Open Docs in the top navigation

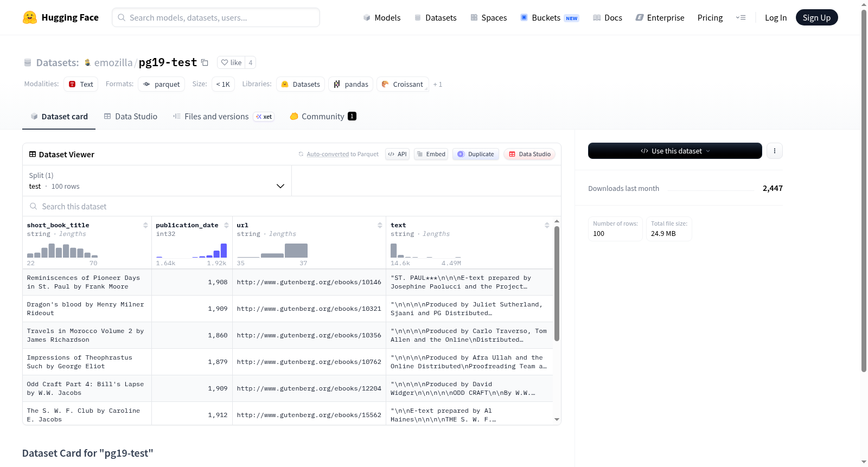click(x=607, y=17)
